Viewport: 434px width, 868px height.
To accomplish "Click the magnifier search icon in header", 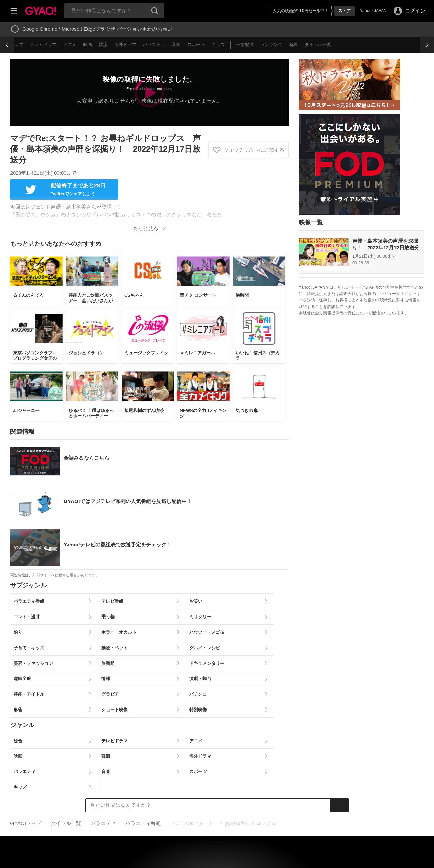I will (x=155, y=11).
